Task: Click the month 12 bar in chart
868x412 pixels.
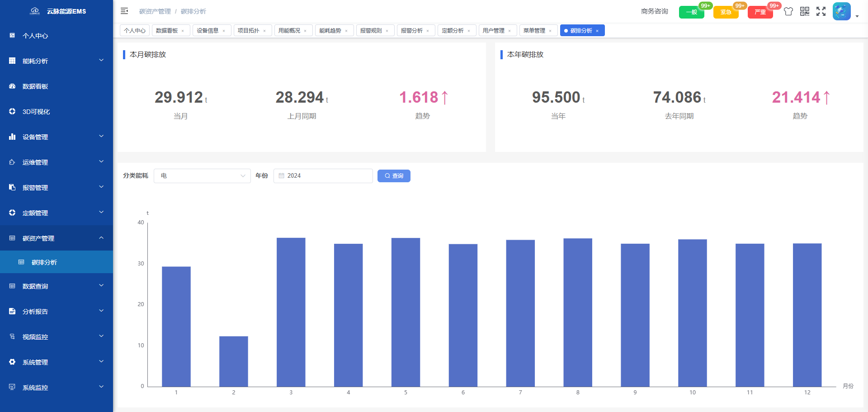Action: (x=807, y=315)
